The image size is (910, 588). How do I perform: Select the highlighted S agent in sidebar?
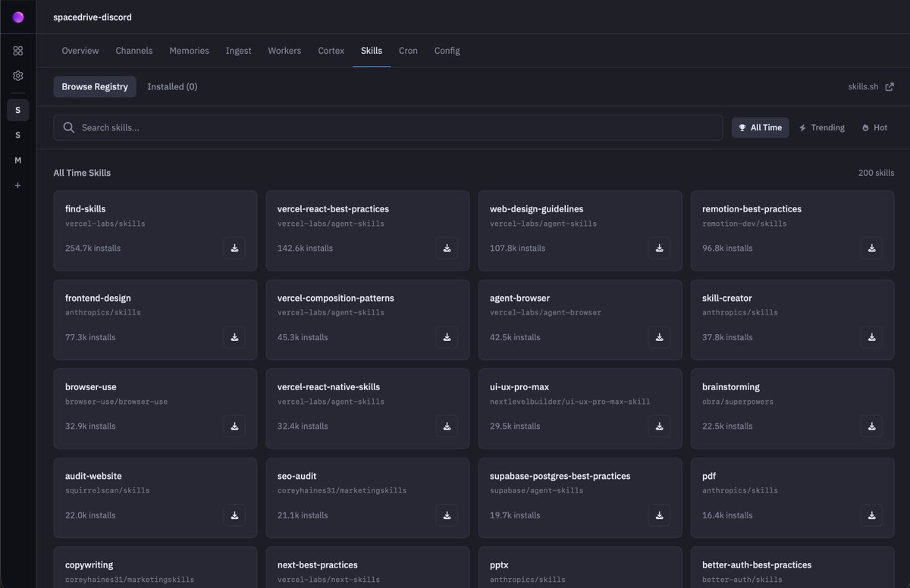coord(18,110)
